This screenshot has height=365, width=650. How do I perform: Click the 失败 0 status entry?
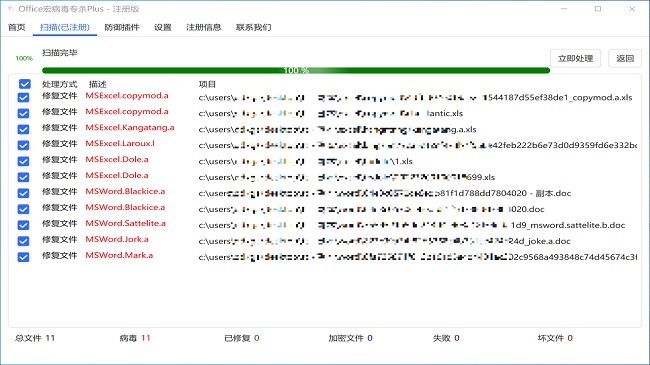point(446,338)
